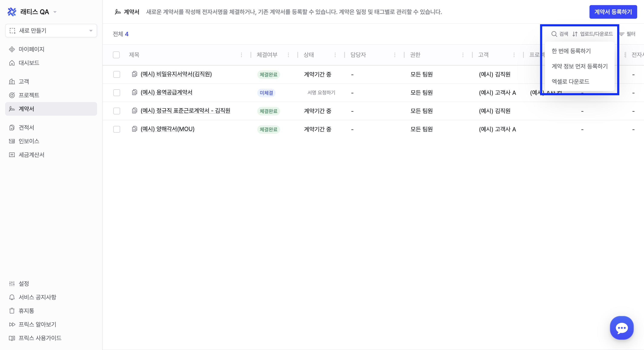Click the search magnifier icon
644x350 pixels.
(554, 34)
